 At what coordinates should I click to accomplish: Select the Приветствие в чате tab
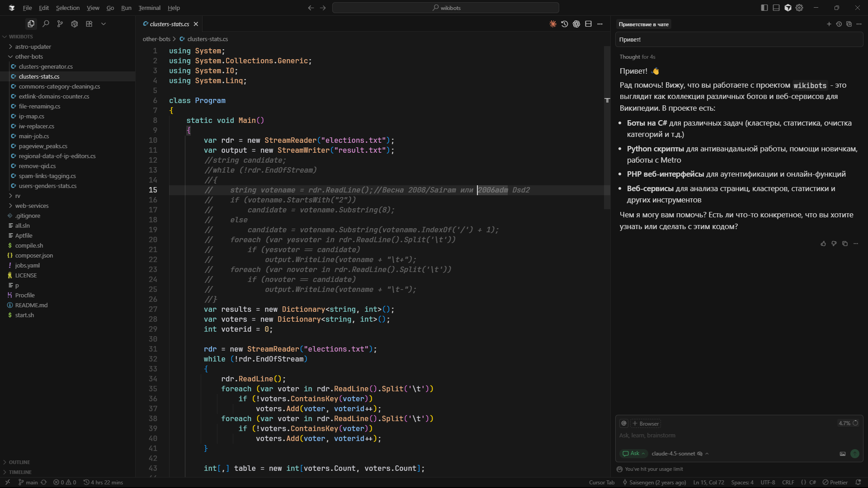643,24
